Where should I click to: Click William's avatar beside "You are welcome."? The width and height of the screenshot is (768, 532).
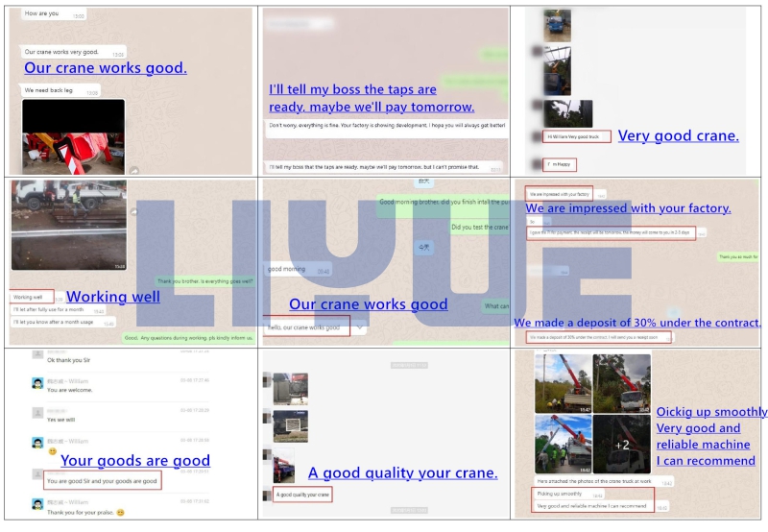click(37, 383)
